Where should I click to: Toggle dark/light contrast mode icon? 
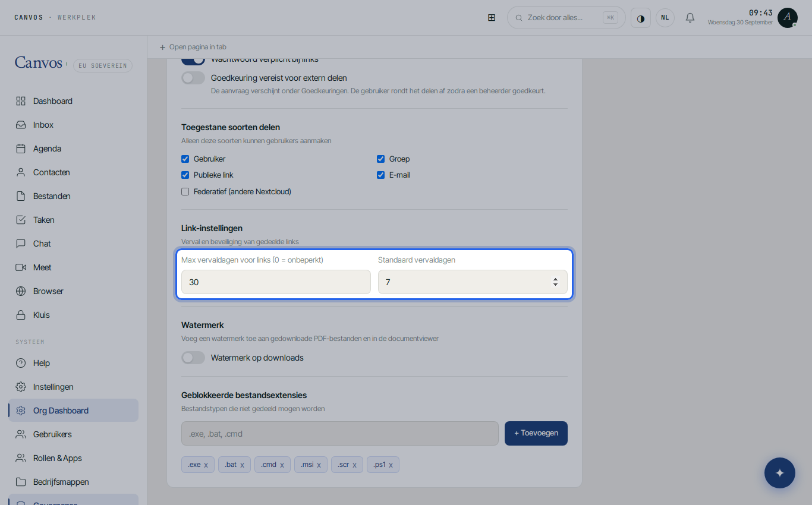(x=641, y=18)
